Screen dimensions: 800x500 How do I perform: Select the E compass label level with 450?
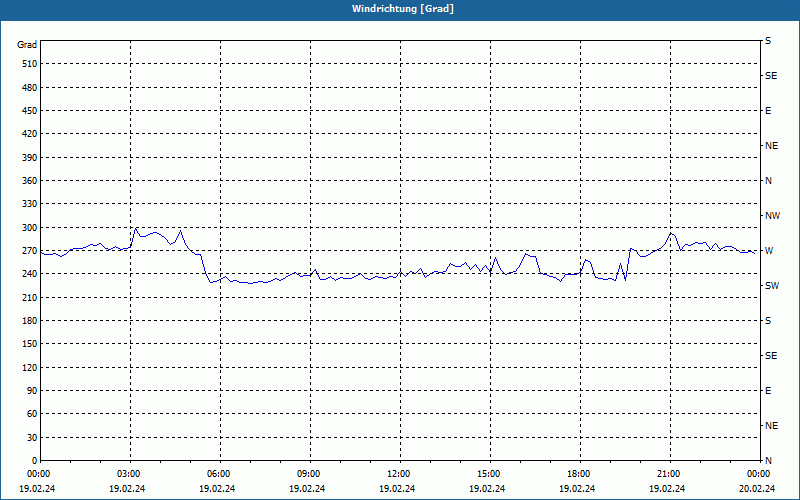768,111
